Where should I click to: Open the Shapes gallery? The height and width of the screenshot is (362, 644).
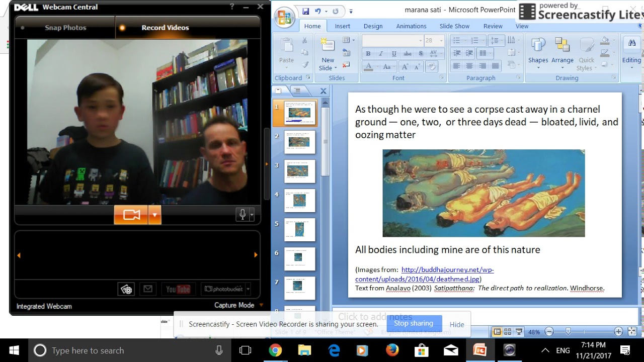pyautogui.click(x=538, y=54)
